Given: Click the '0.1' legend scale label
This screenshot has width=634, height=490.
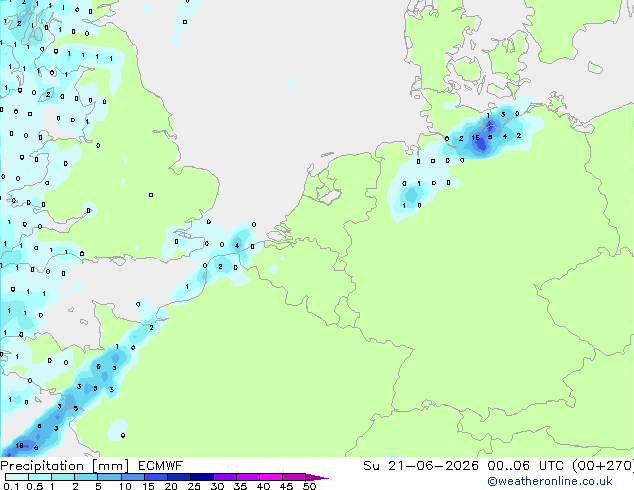Looking at the screenshot, I should point(11,486).
